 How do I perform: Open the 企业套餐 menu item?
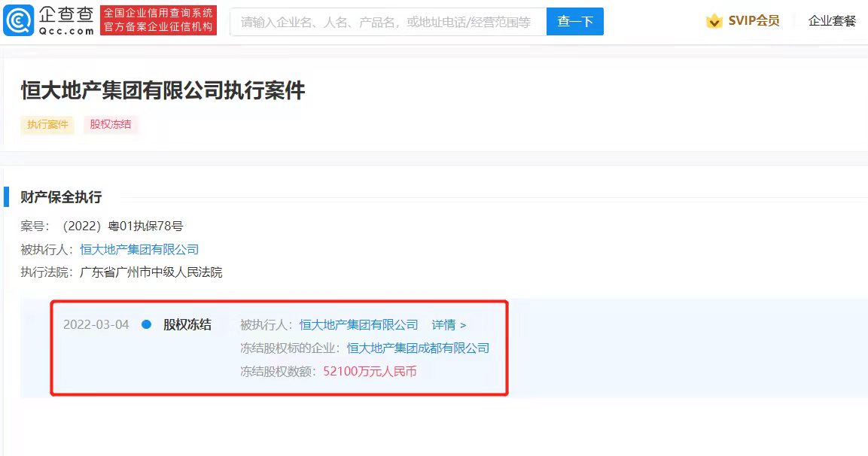coord(832,21)
